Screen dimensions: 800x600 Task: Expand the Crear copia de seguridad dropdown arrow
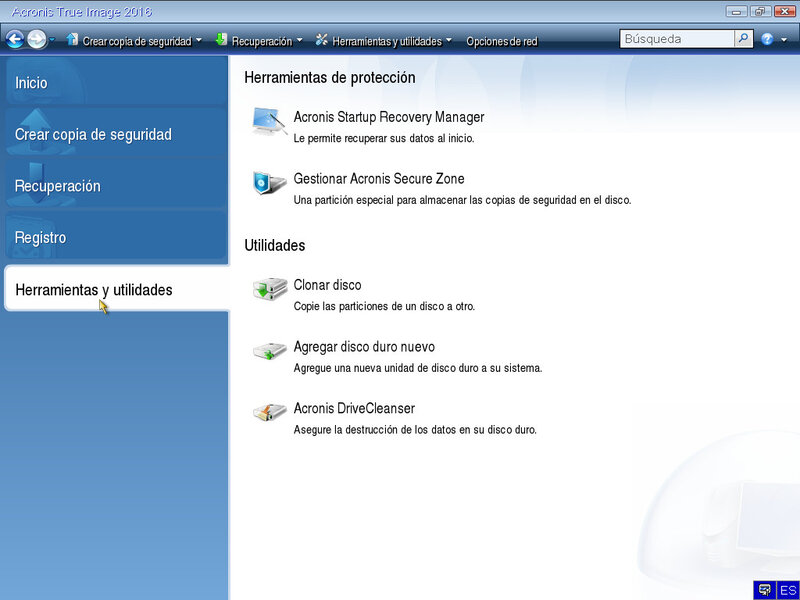click(198, 40)
